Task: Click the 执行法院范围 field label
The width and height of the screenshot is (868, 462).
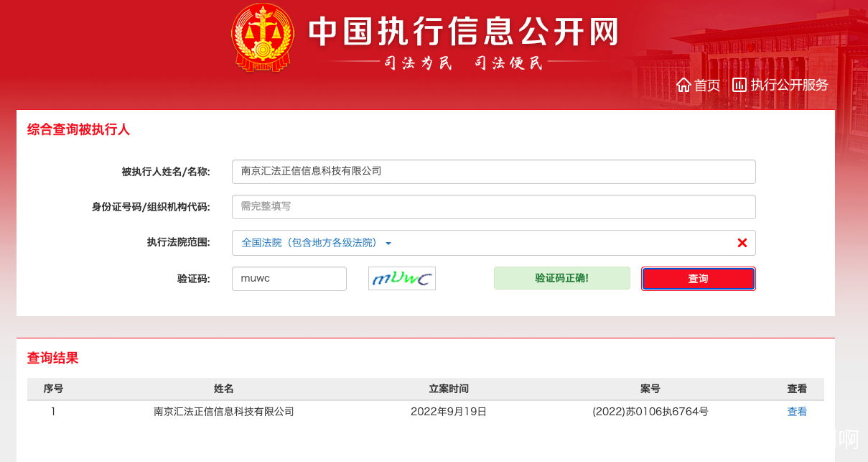Action: pyautogui.click(x=179, y=242)
